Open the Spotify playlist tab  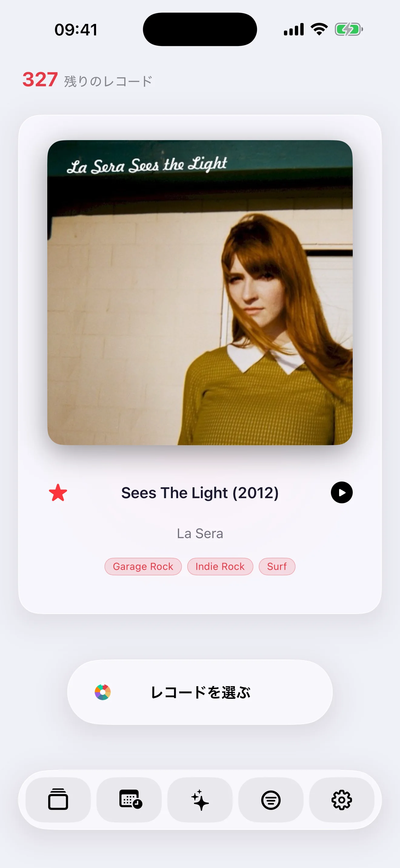click(271, 800)
